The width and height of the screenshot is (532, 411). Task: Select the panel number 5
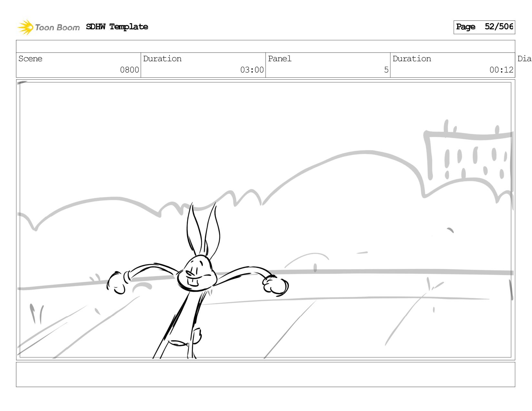tap(386, 70)
